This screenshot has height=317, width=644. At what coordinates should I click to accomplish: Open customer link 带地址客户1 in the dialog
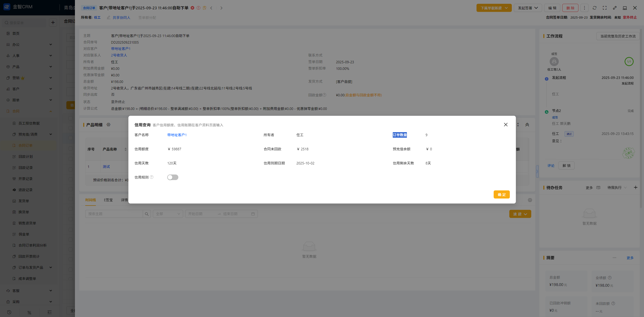point(177,135)
